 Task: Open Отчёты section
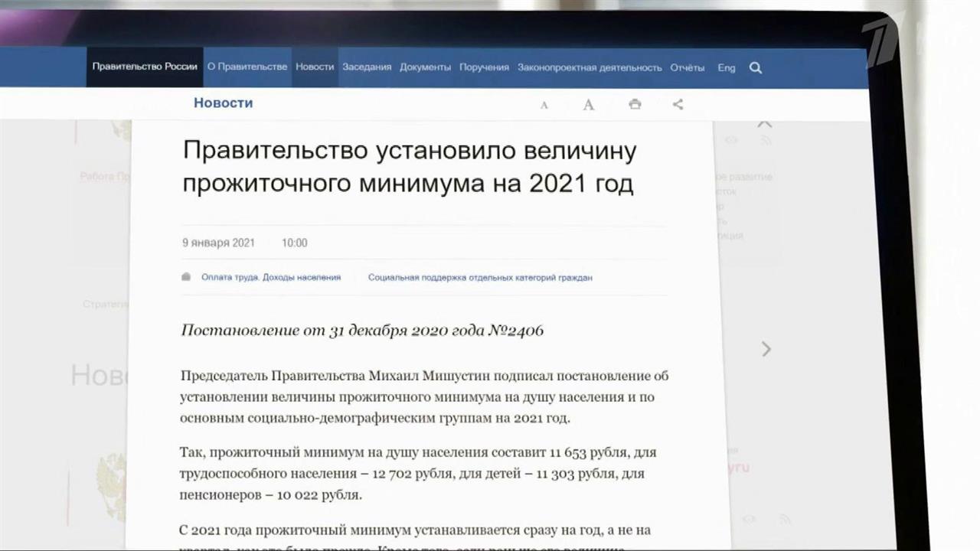click(x=688, y=67)
